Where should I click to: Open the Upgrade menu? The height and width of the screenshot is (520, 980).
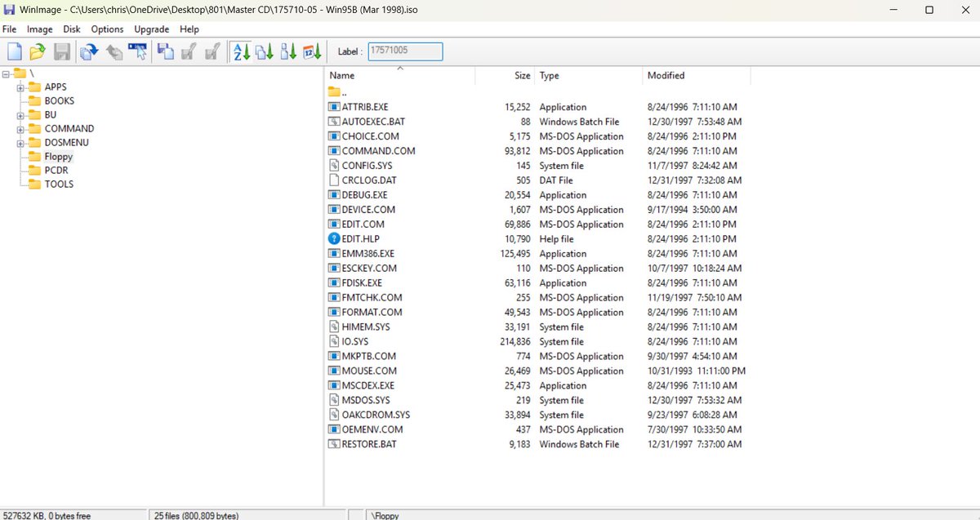click(151, 29)
